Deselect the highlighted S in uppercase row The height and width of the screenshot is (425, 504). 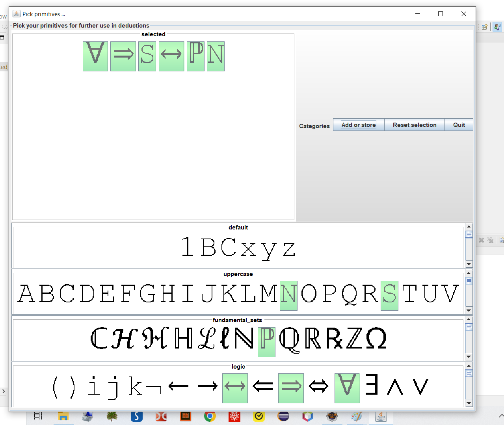[x=389, y=295]
